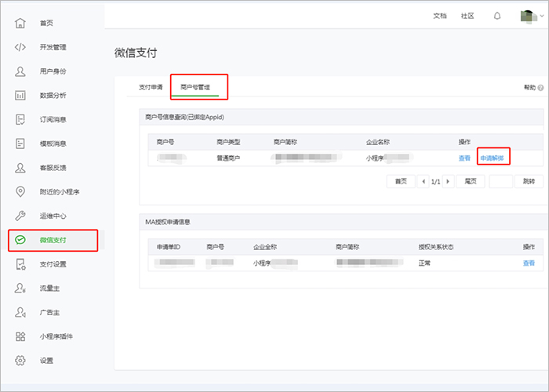Open 运维中心 in the sidebar
The height and width of the screenshot is (392, 549).
(x=53, y=216)
